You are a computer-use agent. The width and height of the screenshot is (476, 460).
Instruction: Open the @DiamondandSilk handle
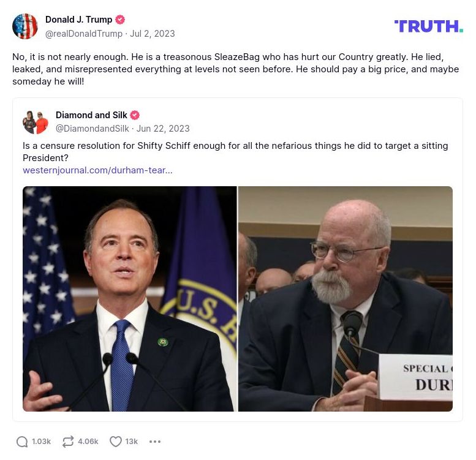point(93,129)
